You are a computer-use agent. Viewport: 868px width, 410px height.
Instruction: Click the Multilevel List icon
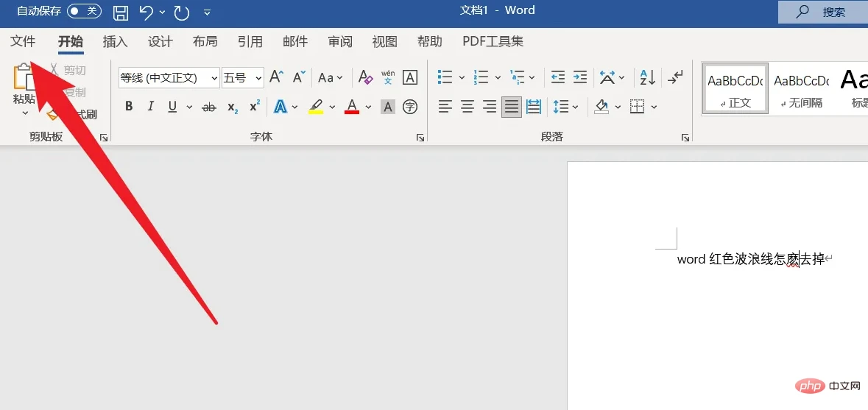pyautogui.click(x=517, y=77)
